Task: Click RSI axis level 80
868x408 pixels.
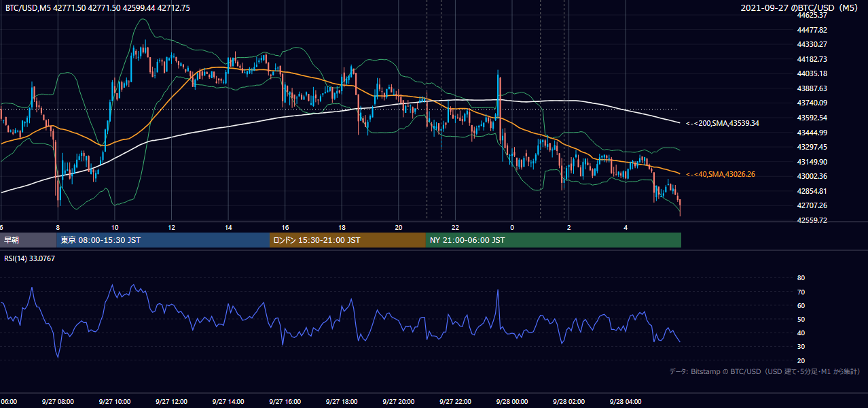Action: [801, 278]
